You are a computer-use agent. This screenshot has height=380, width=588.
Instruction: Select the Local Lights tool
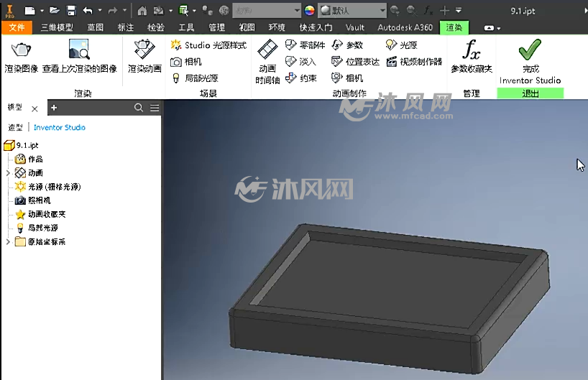click(x=194, y=78)
